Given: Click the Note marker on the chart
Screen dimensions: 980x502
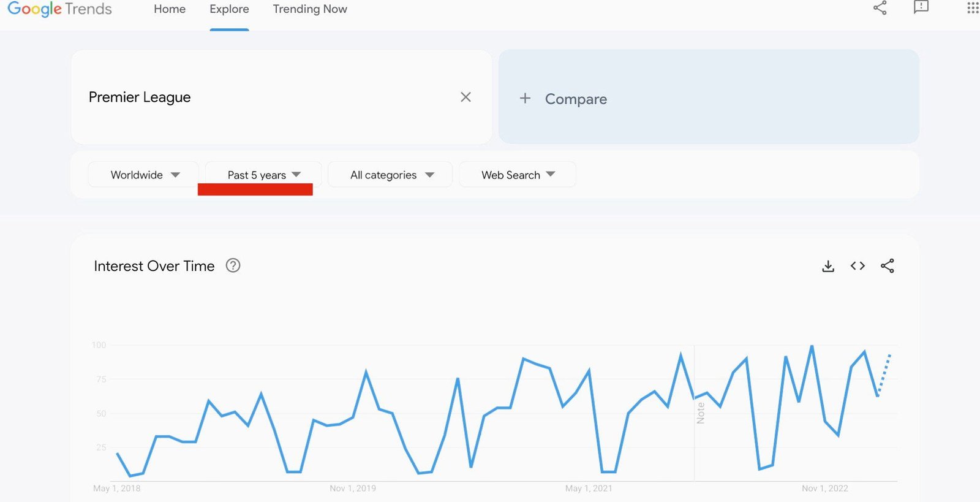Looking at the screenshot, I should click(x=700, y=413).
